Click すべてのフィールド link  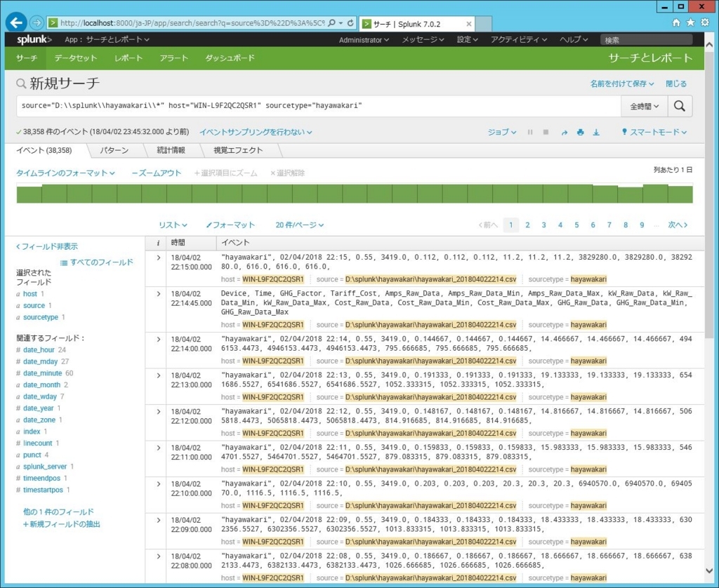pos(97,262)
